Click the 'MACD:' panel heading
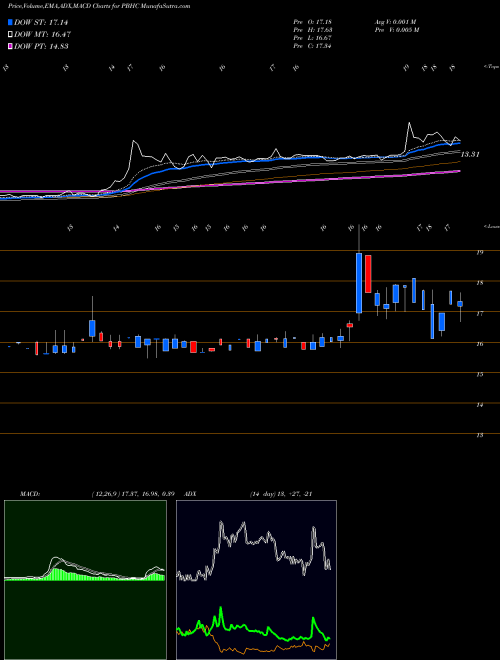The image size is (500, 660). [30, 494]
